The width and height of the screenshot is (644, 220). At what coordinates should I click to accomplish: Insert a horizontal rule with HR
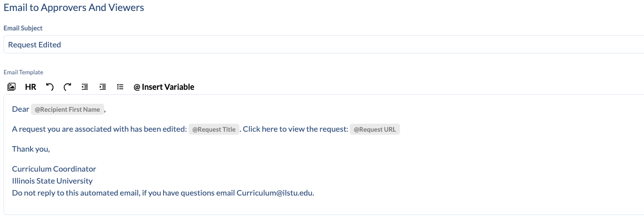coord(30,87)
